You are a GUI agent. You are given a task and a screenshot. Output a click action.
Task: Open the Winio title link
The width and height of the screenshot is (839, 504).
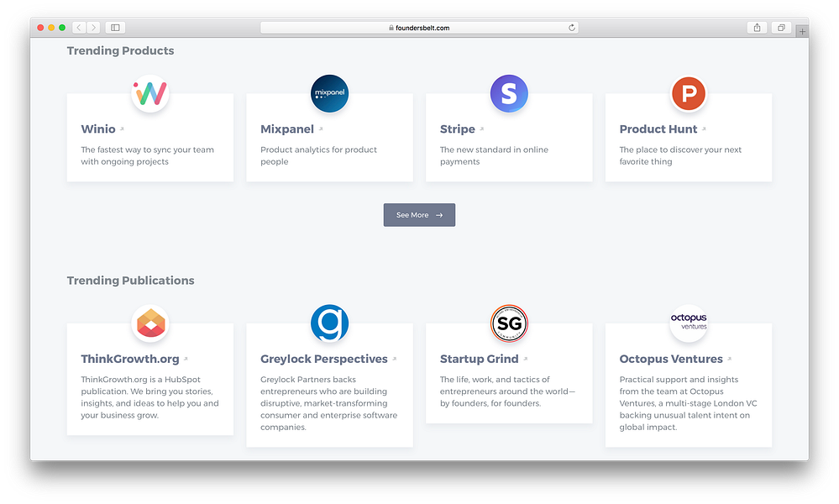(x=98, y=129)
